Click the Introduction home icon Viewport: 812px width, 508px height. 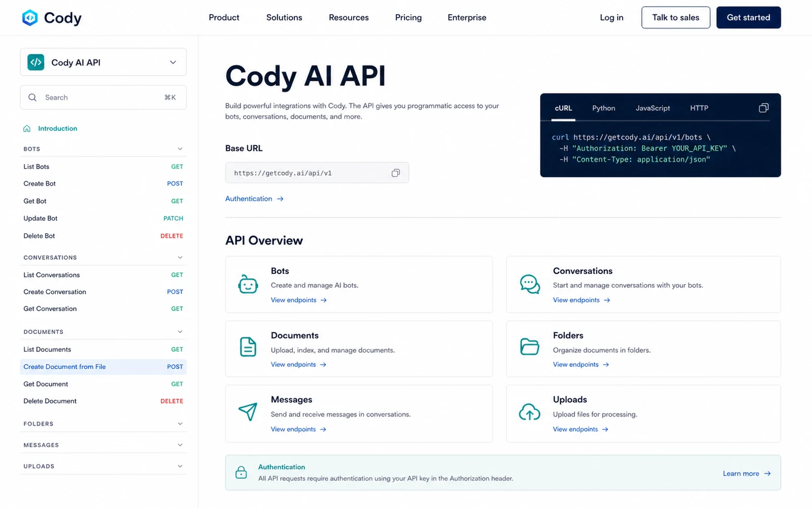coord(27,129)
